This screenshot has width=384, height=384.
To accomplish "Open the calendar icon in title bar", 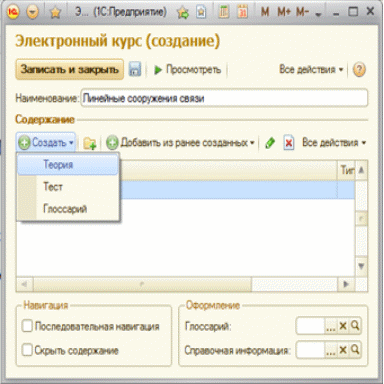I will 242,12.
